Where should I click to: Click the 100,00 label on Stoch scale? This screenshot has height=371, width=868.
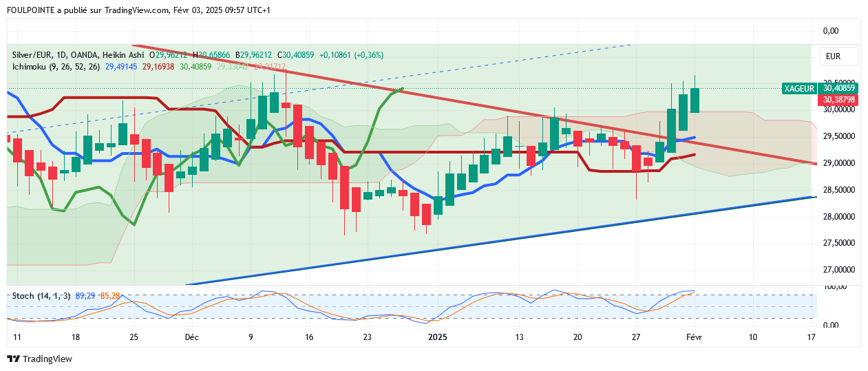835,286
